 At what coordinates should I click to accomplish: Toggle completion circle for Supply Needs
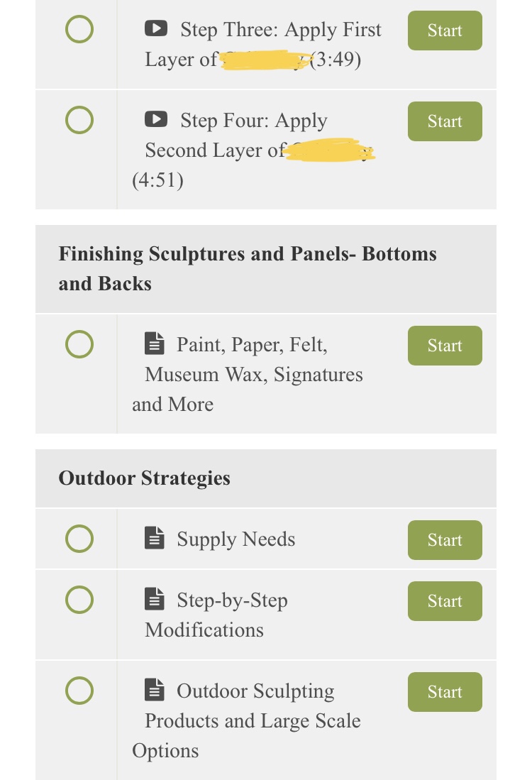pos(79,539)
